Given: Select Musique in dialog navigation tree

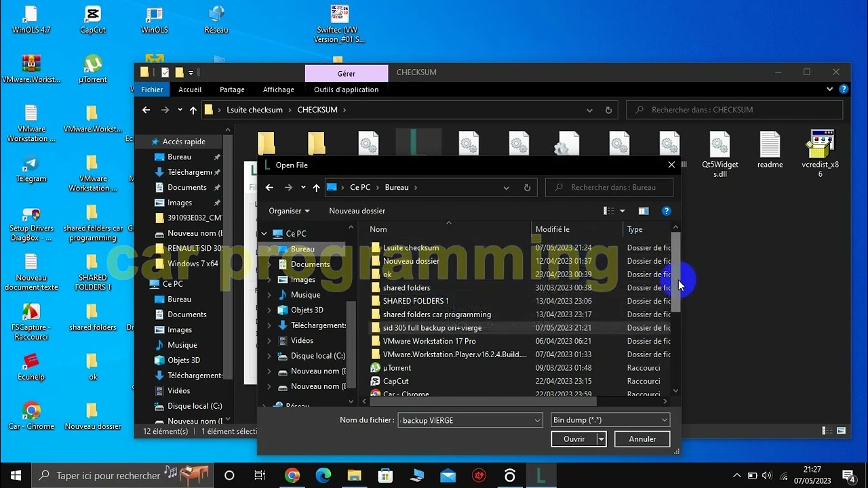Looking at the screenshot, I should pos(305,295).
